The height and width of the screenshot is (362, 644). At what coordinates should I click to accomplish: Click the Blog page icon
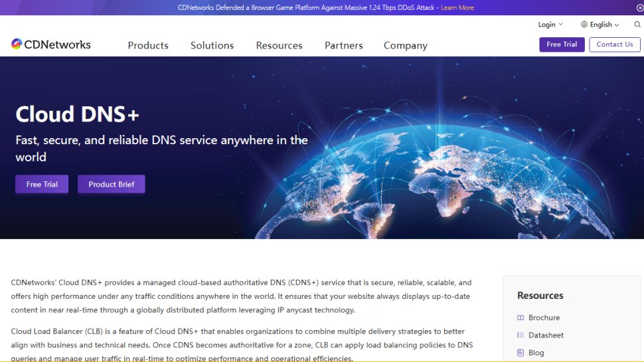point(521,353)
